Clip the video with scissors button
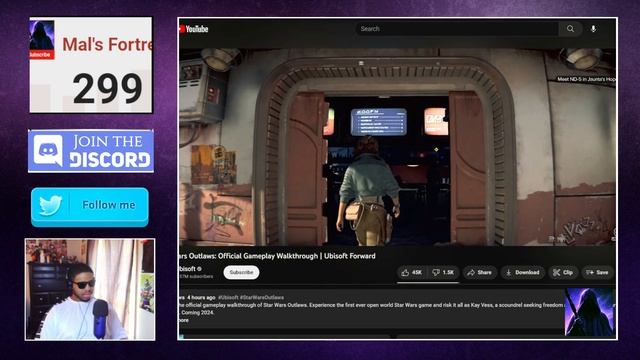The image size is (640, 360). 563,273
